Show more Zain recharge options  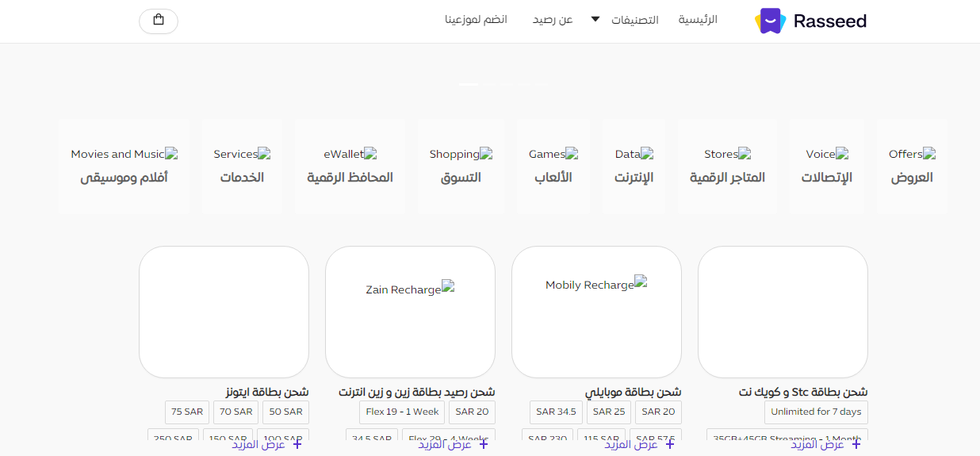pyautogui.click(x=453, y=445)
